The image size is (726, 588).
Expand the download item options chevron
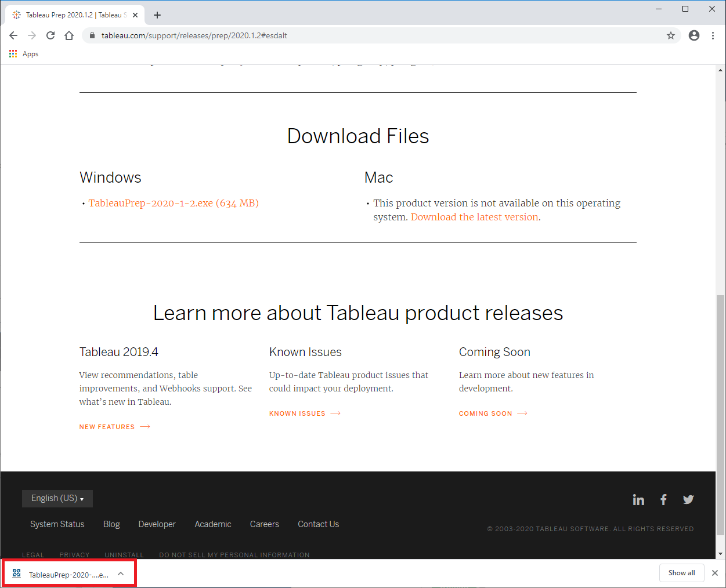click(x=121, y=574)
